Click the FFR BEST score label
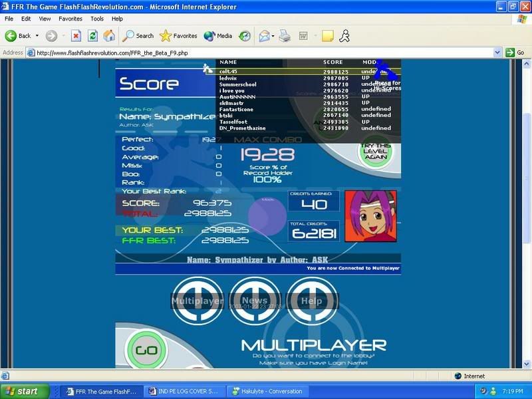The width and height of the screenshot is (532, 399). (148, 241)
